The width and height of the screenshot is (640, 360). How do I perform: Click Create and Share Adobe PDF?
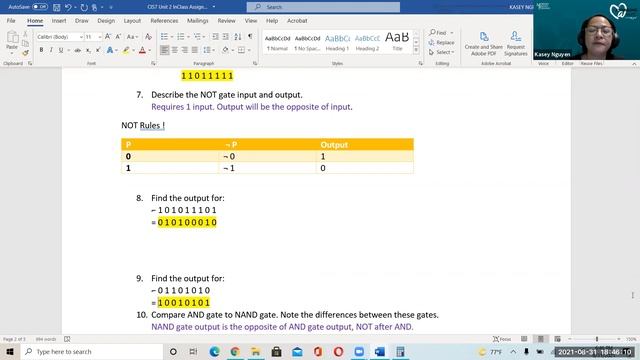[x=484, y=44]
